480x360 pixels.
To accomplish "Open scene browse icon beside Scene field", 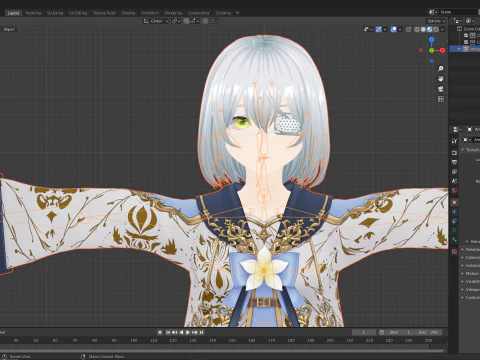I will [x=433, y=12].
